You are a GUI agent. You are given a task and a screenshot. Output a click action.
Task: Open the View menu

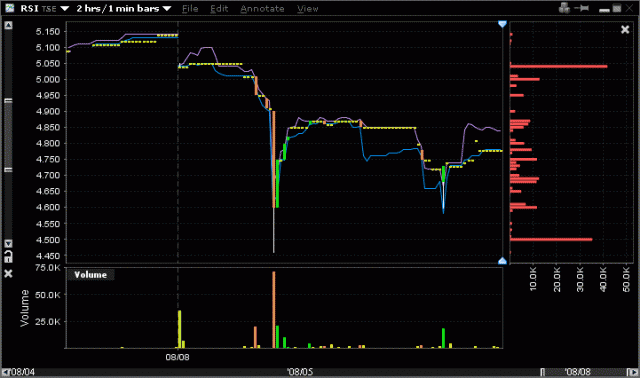click(307, 9)
